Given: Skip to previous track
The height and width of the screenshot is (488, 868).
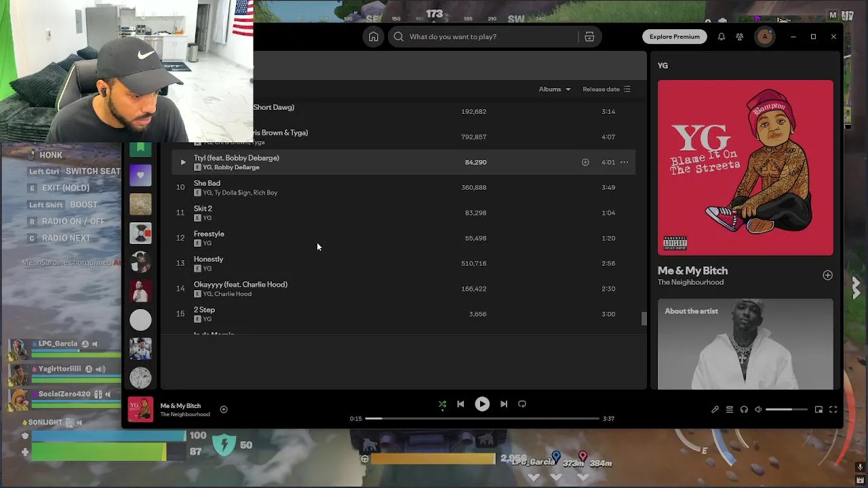Looking at the screenshot, I should click(x=460, y=404).
